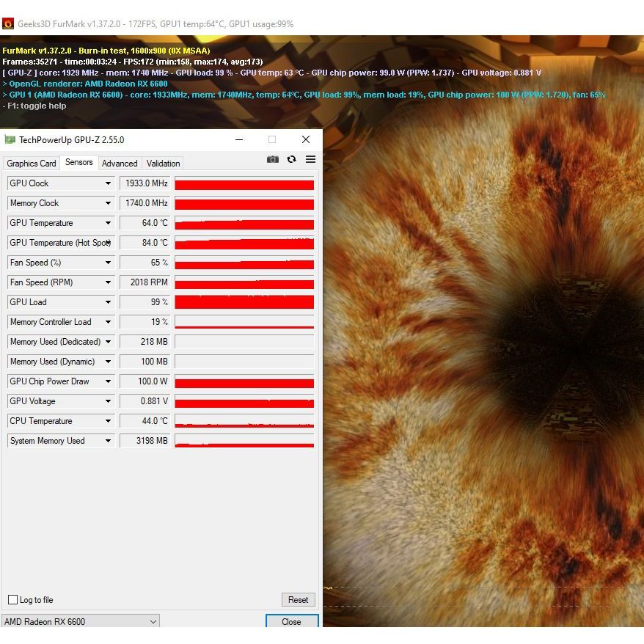Click the GPU-Z screenshot camera icon
The image size is (644, 644).
pyautogui.click(x=273, y=159)
